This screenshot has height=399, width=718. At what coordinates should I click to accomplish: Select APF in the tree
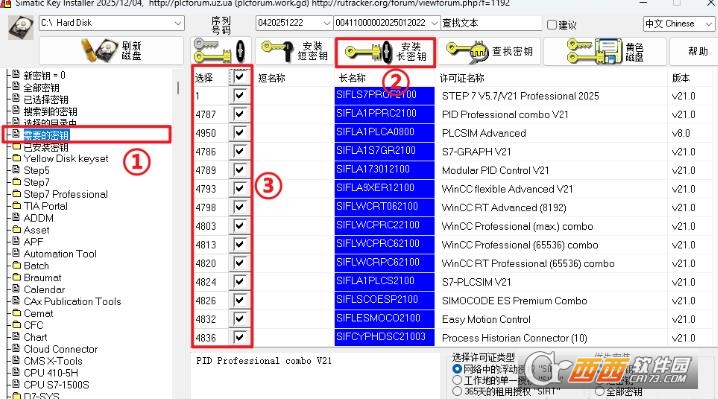coord(33,241)
